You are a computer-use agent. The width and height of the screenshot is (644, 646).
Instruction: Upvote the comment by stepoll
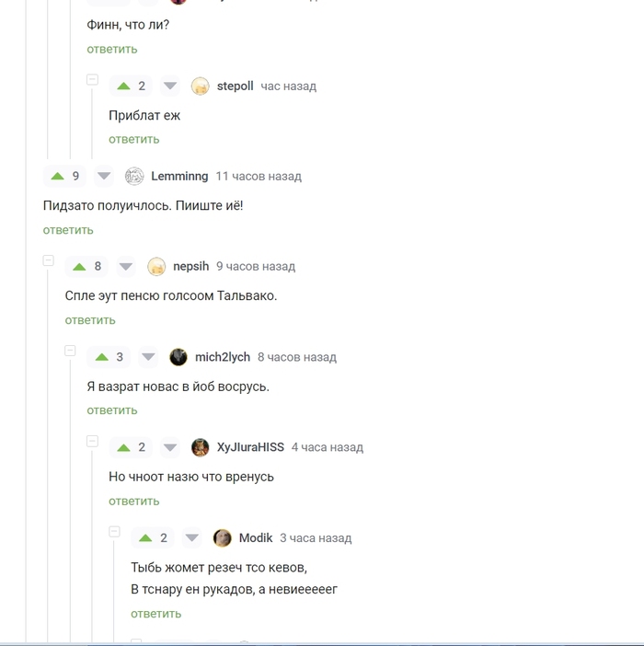tap(123, 87)
